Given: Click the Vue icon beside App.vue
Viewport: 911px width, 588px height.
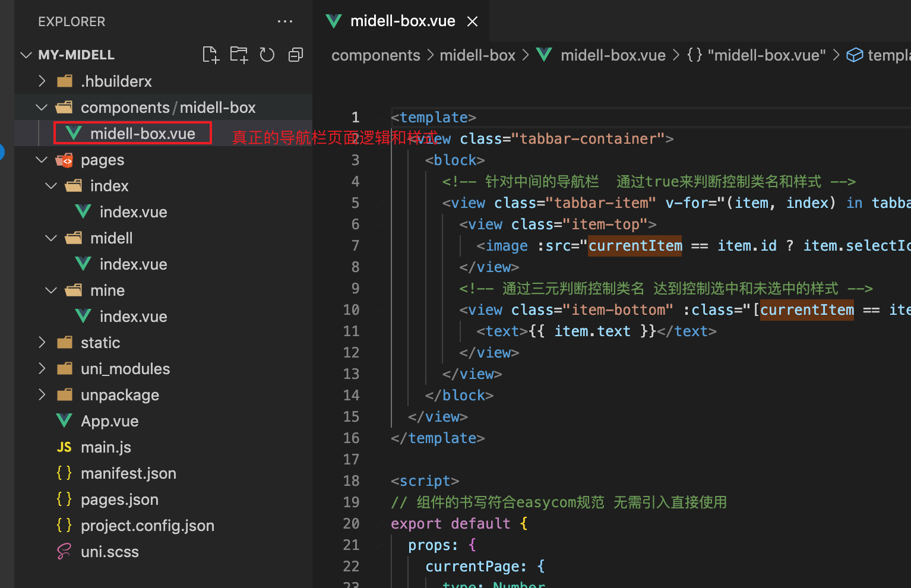Looking at the screenshot, I should pos(64,421).
